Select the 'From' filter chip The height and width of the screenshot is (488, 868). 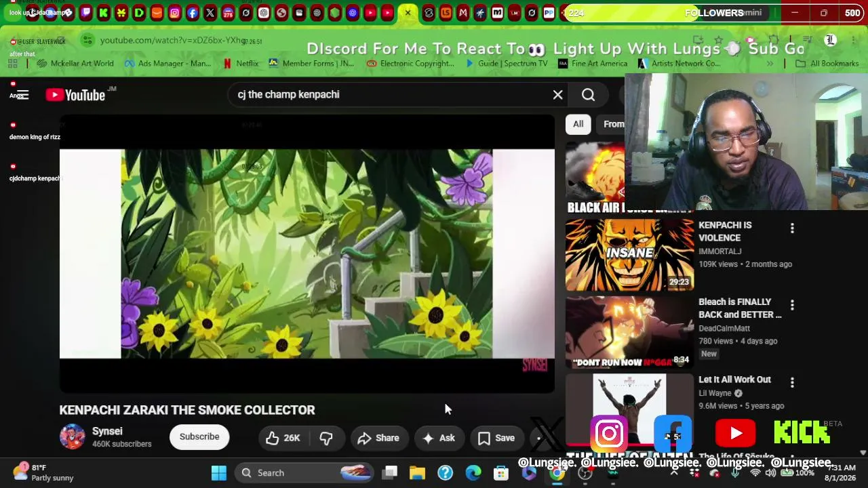(614, 124)
